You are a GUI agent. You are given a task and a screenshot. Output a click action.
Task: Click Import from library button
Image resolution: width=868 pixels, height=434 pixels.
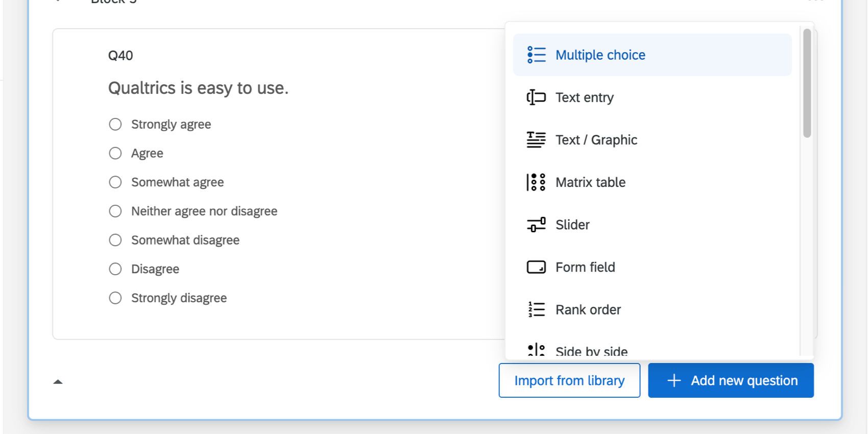coord(569,380)
